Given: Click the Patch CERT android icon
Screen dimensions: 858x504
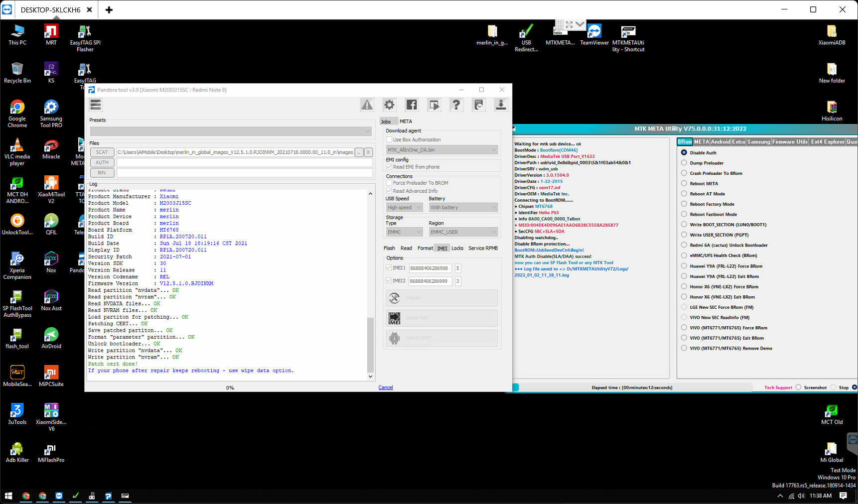Looking at the screenshot, I should (395, 338).
